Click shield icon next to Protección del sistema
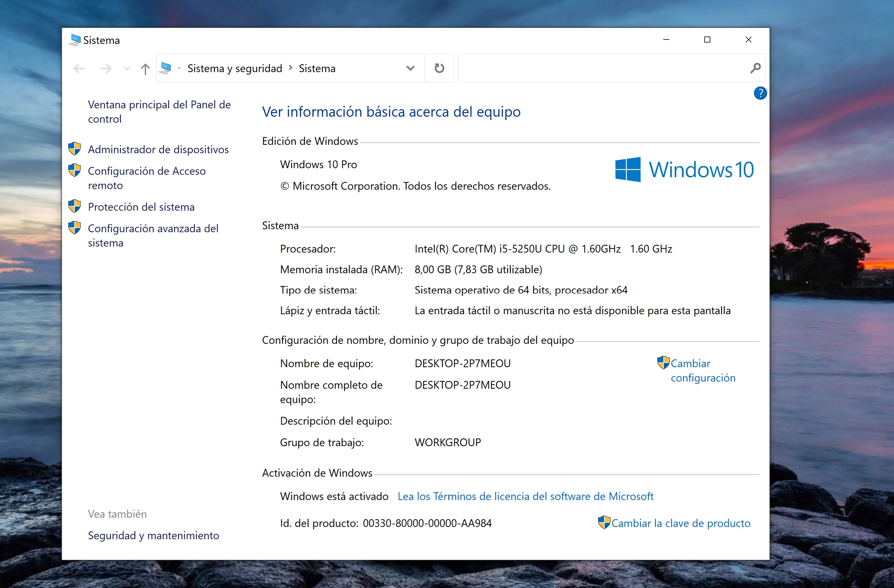Screen dimensions: 894x588 click(74, 206)
